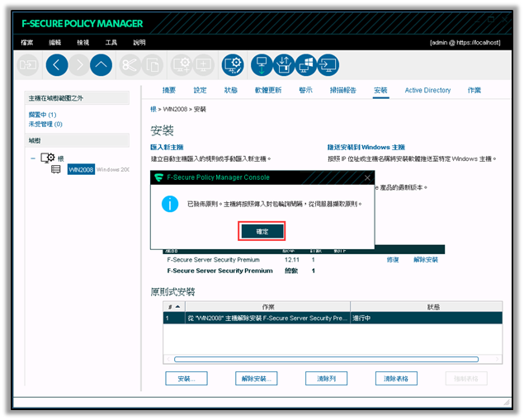Click the status column header in table
This screenshot has height=420, width=524.
(427, 307)
